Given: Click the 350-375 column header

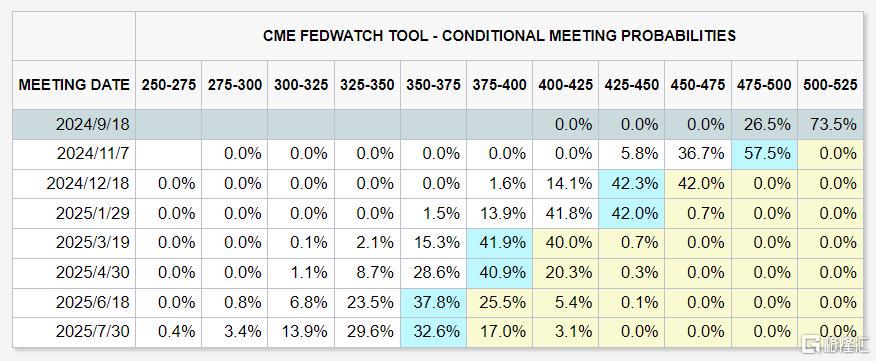Looking at the screenshot, I should (x=433, y=85).
